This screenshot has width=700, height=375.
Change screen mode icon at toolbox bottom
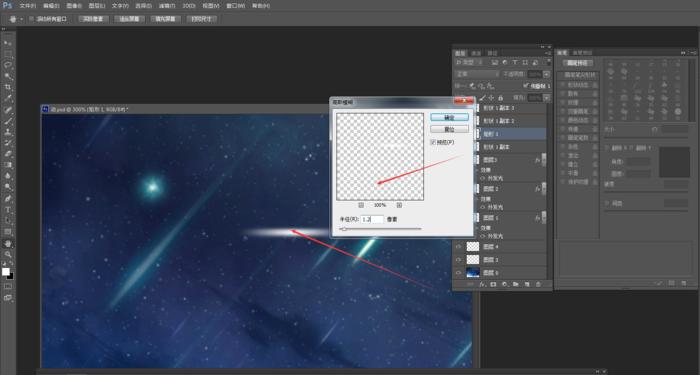8,298
